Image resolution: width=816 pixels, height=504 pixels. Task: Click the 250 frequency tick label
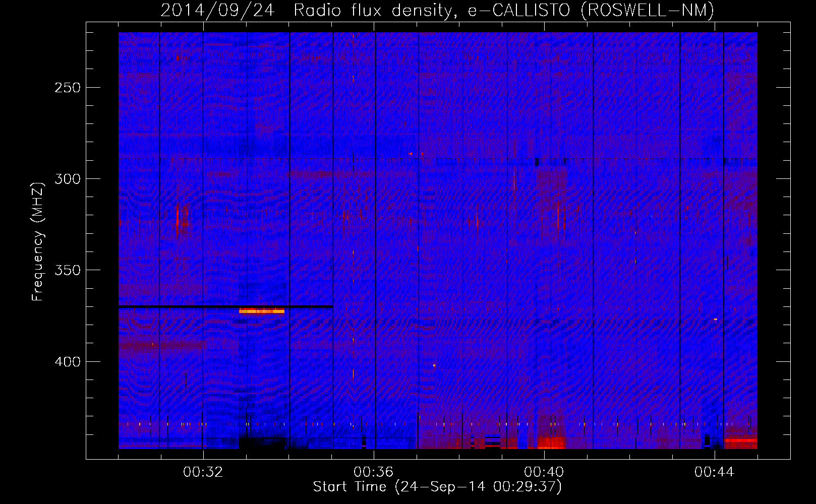(x=68, y=88)
